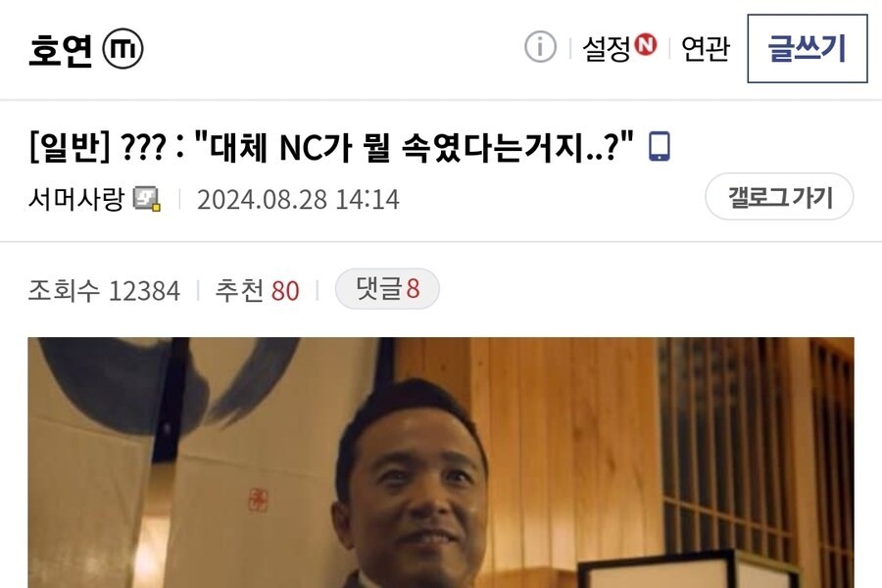Click the red seal stamp on the curtain image
Screen dimensions: 882x588
tap(258, 500)
